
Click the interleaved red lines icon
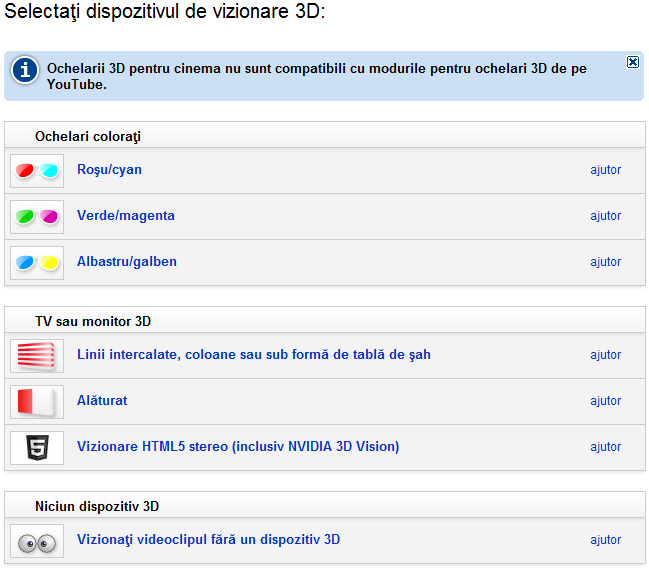37,356
